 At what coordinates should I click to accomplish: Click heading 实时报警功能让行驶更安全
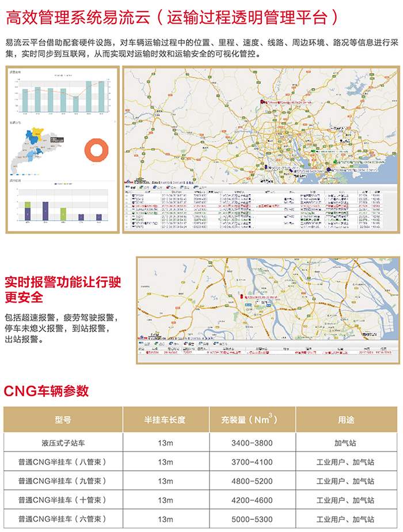click(63, 289)
